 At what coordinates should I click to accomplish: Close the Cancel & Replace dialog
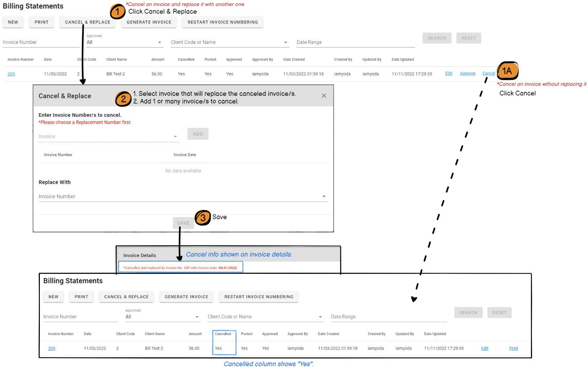(x=324, y=96)
